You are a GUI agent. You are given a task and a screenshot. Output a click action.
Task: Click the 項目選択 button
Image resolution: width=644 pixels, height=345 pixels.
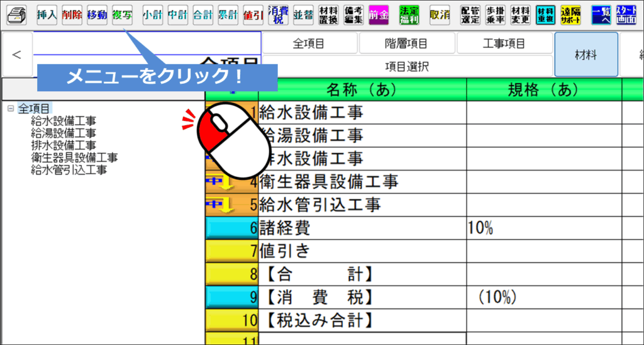click(x=406, y=66)
